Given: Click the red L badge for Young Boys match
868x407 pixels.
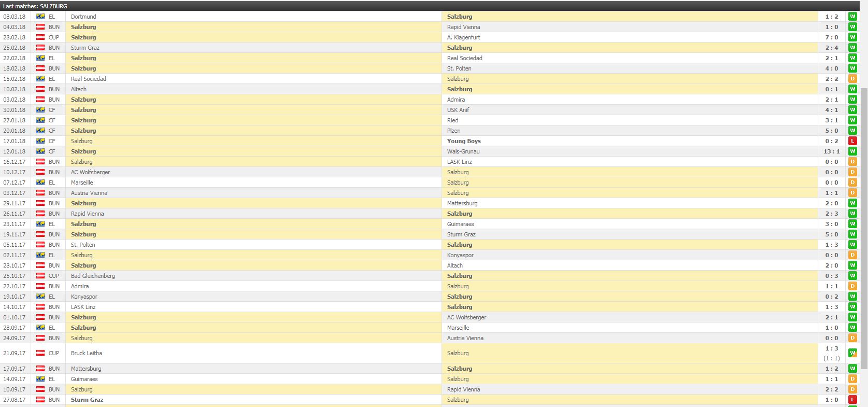Looking at the screenshot, I should 852,141.
